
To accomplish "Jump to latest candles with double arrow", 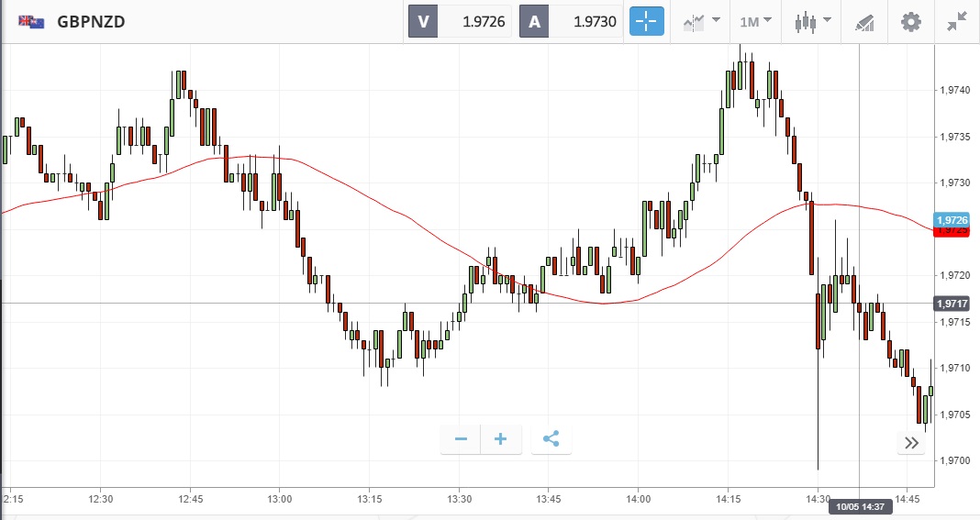I will pos(911,443).
